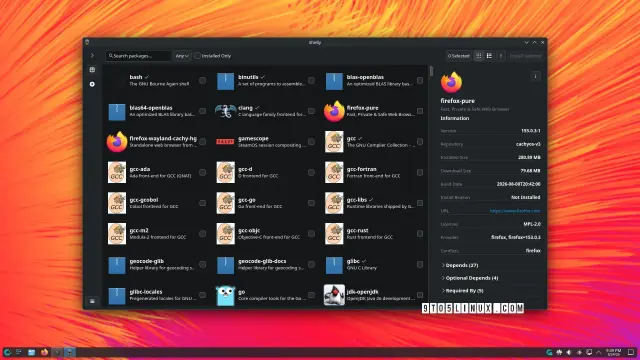640x360 pixels.
Task: Show hidden system tray icons
Action: (599, 352)
